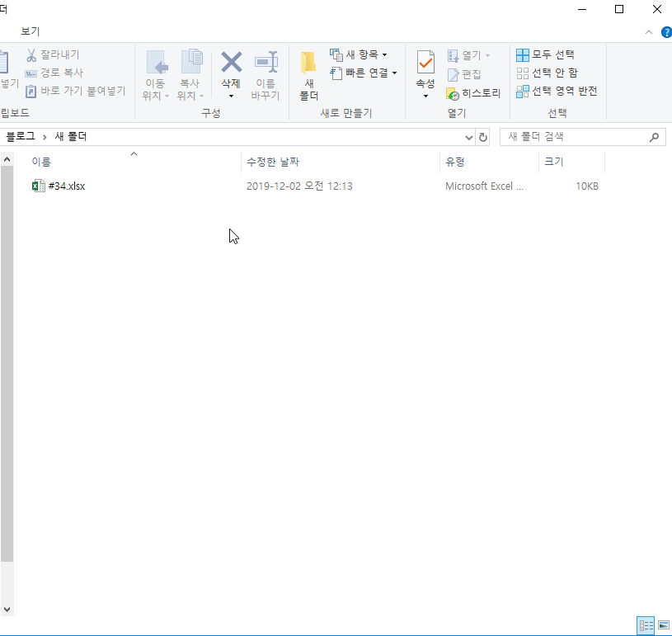
Task: Open the blue Help question mark
Action: (666, 32)
